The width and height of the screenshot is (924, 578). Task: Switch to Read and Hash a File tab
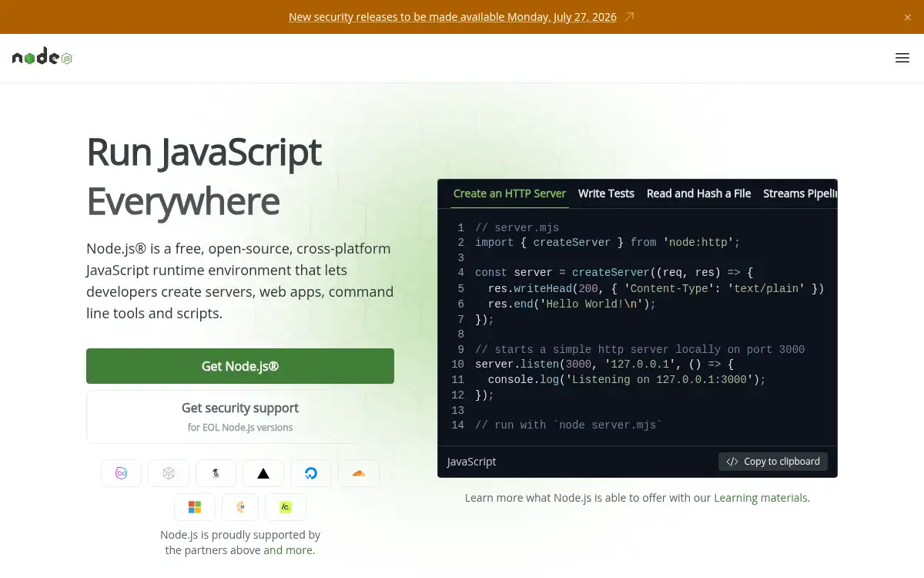[698, 193]
